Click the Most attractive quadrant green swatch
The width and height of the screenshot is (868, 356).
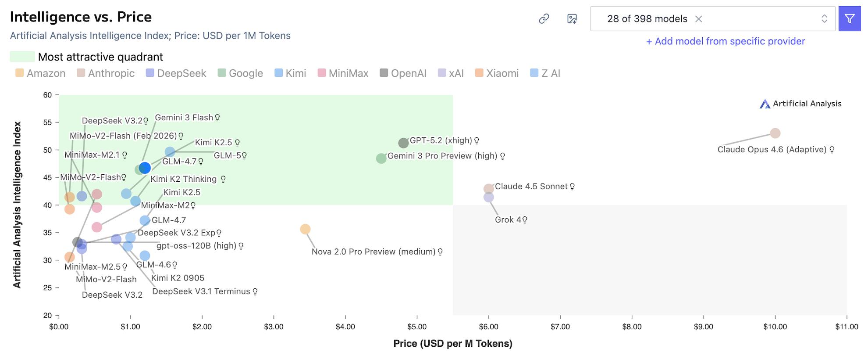coord(21,57)
